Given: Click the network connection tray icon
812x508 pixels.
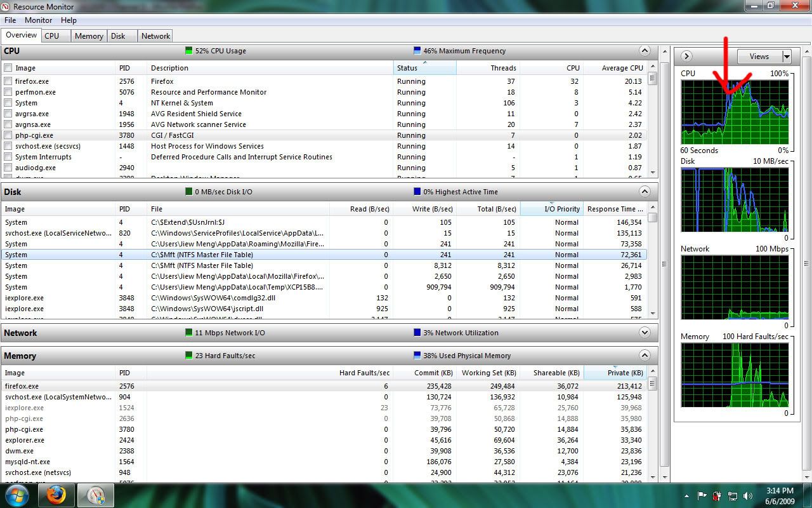Looking at the screenshot, I should [x=733, y=496].
